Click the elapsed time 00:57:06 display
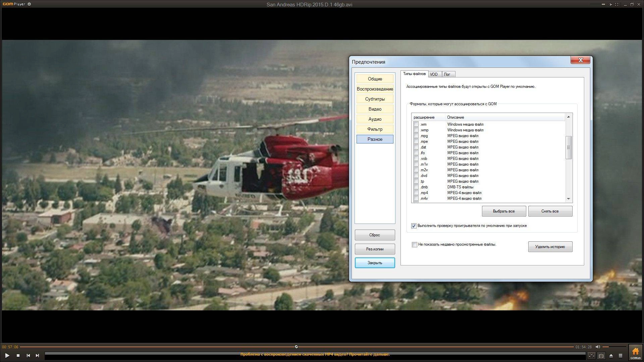The height and width of the screenshot is (362, 644). coord(10,347)
